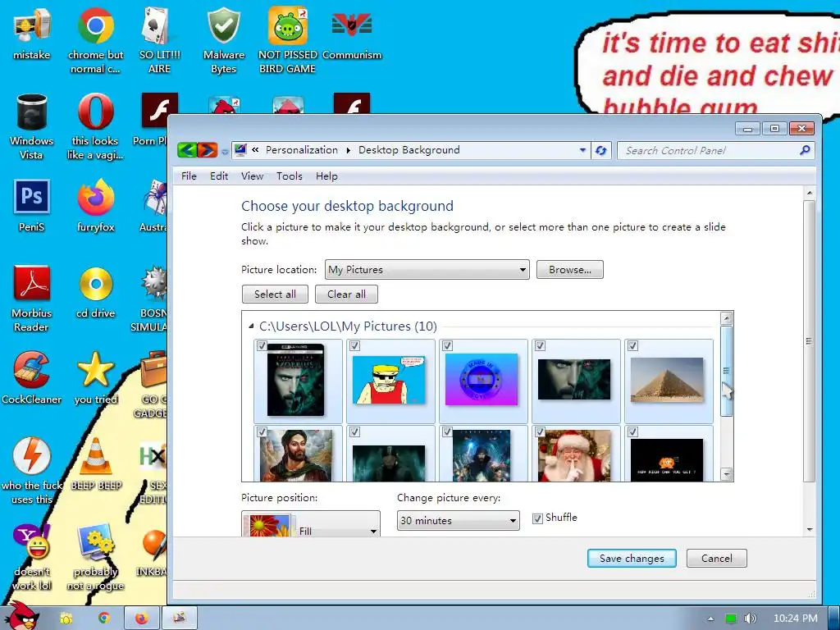The image size is (840, 630).
Task: Open the Opera icon on desktop
Action: (x=95, y=127)
